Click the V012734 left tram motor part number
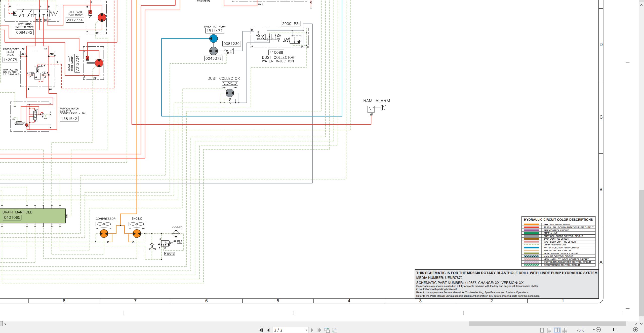 click(x=74, y=20)
